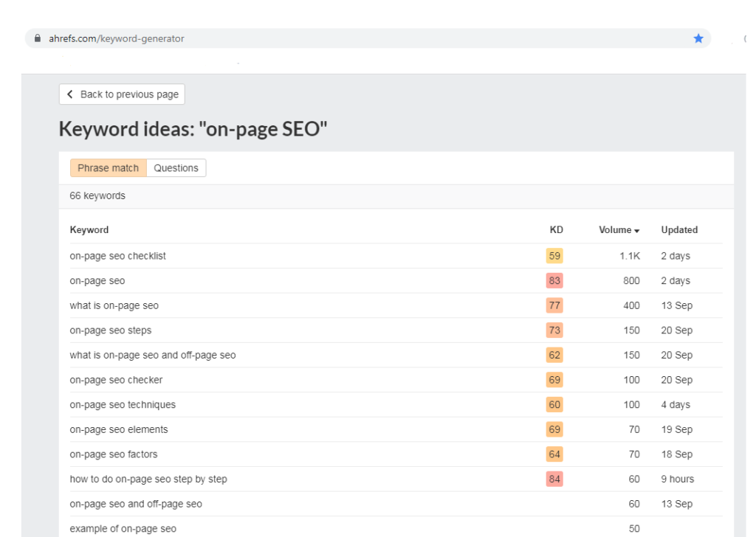Switch to the Questions tab
Image resolution: width=756 pixels, height=537 pixels.
176,167
